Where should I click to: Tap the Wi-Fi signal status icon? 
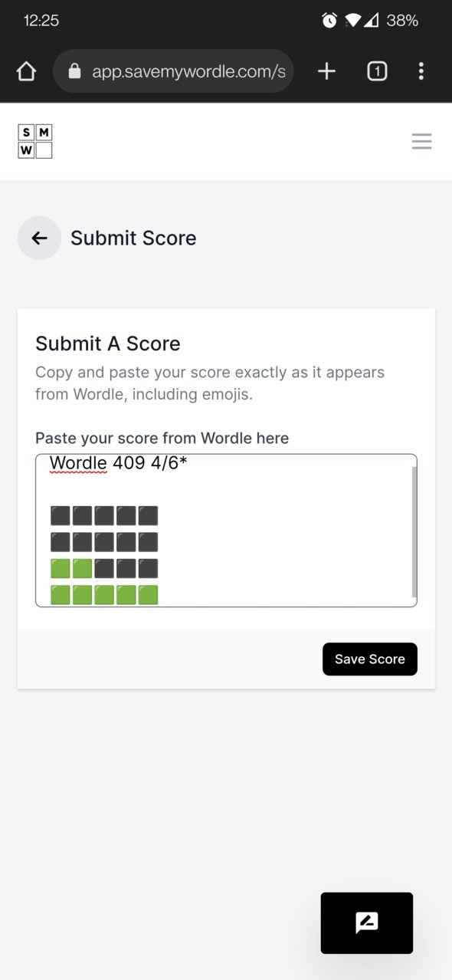(x=352, y=21)
